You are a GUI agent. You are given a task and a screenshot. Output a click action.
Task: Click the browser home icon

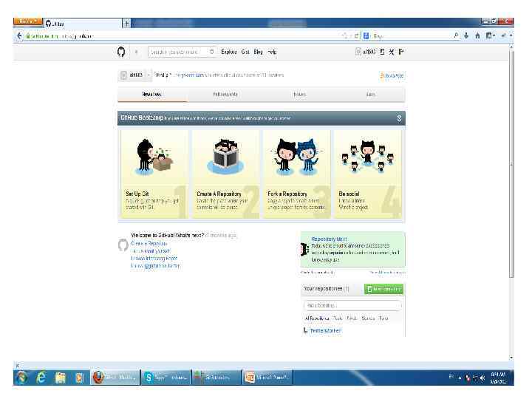[477, 35]
